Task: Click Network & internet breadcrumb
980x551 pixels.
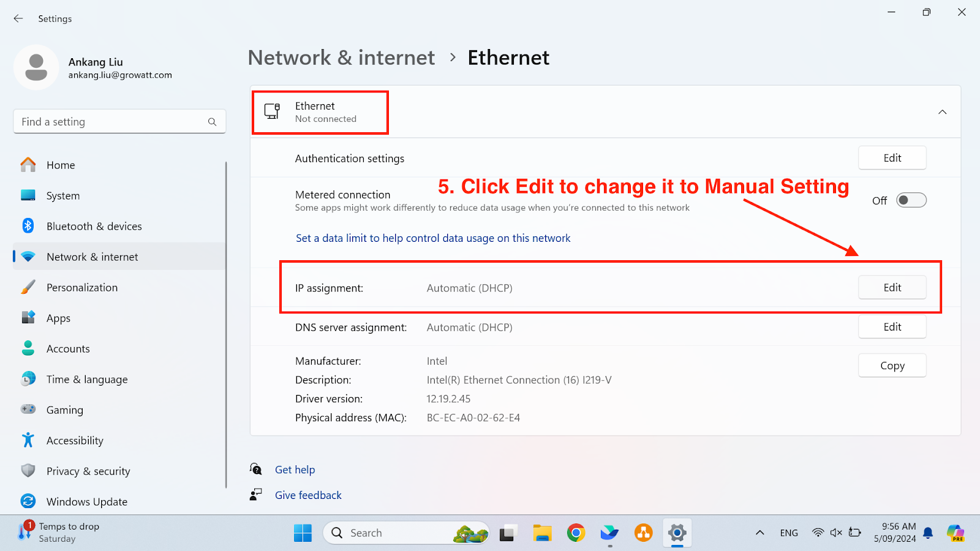Action: tap(341, 58)
